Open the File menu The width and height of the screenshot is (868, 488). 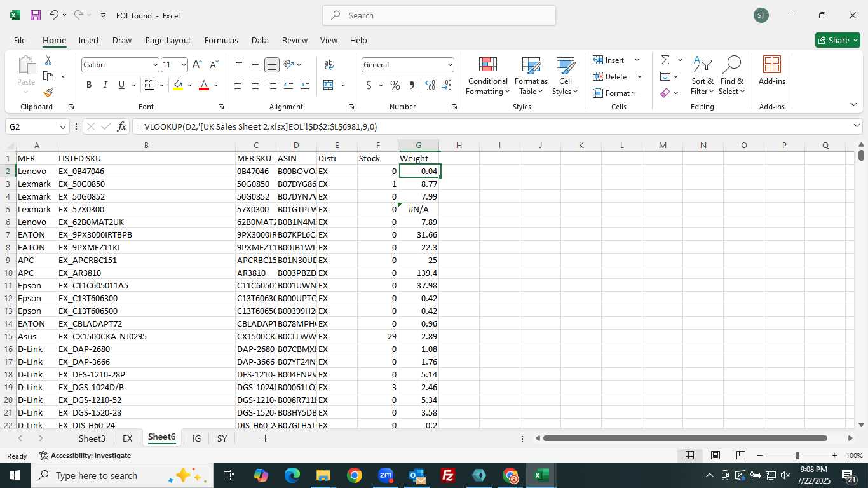20,40
